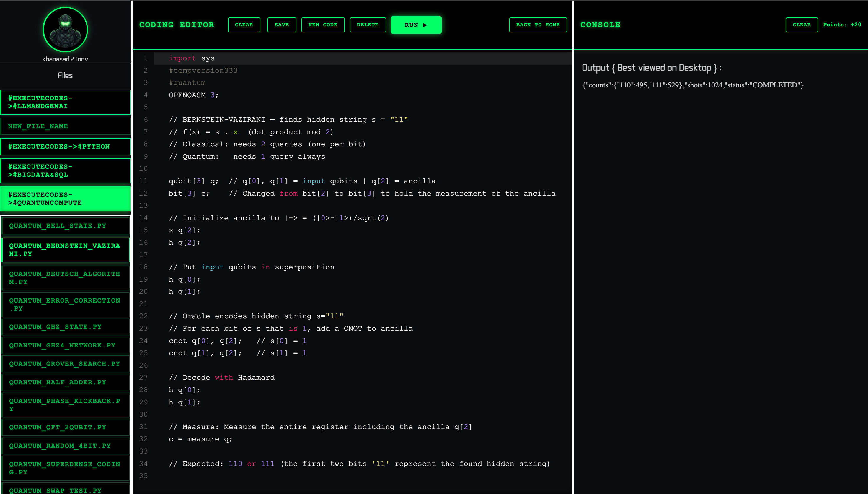The width and height of the screenshot is (868, 494).
Task: Go BACK TO HOME
Action: pos(538,25)
